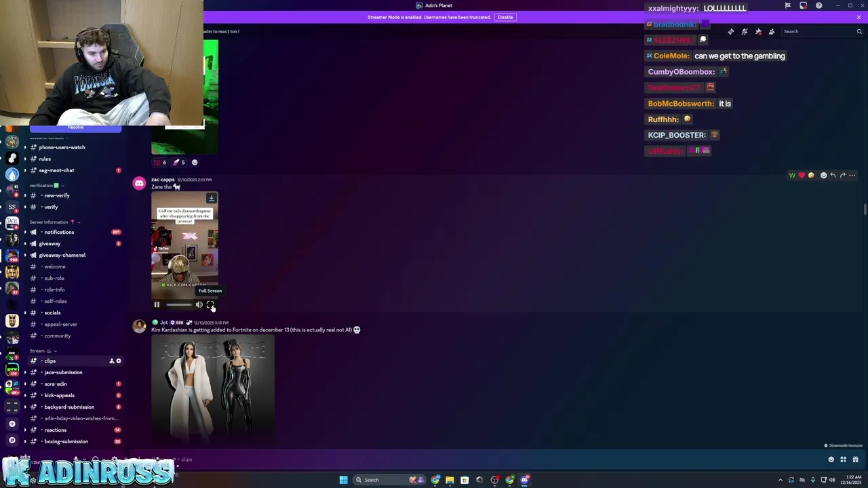Viewport: 868px width, 488px height.
Task: Expand threads arrow beside jace-submission
Action: click(x=25, y=372)
